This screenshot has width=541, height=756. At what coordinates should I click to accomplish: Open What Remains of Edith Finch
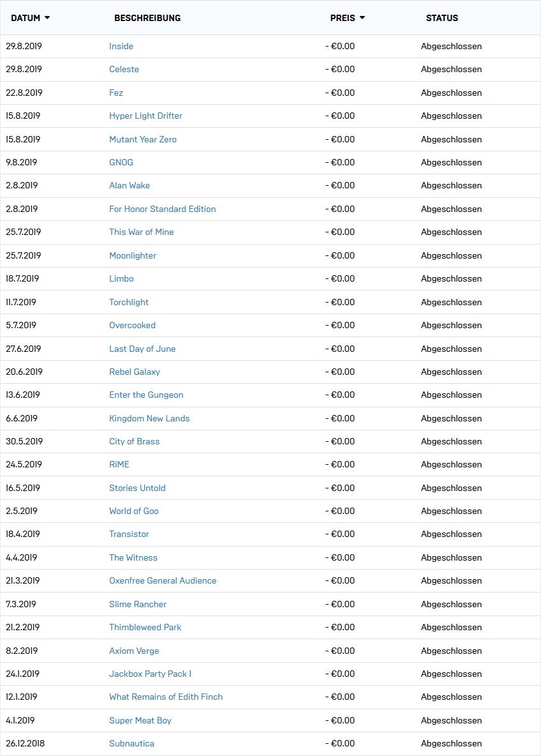(166, 697)
